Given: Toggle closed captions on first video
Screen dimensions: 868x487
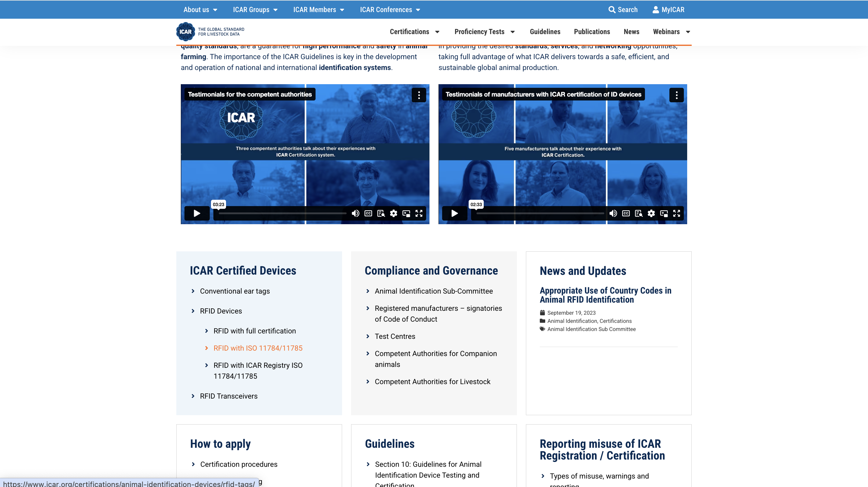Looking at the screenshot, I should [x=368, y=213].
